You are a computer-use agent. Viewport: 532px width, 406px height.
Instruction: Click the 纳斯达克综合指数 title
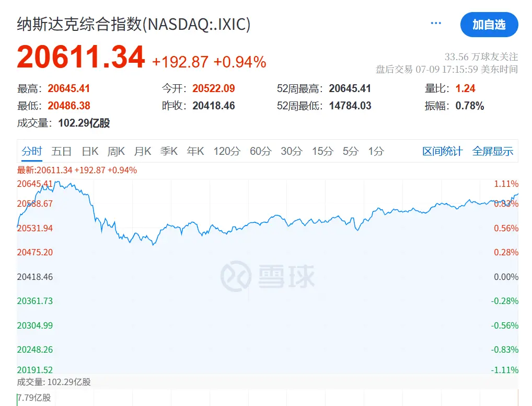[x=134, y=24]
